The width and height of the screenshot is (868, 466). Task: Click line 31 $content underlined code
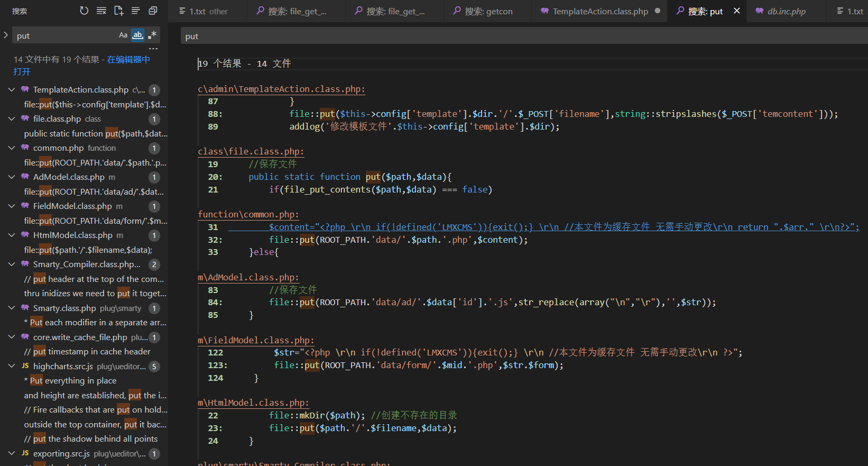(564, 227)
